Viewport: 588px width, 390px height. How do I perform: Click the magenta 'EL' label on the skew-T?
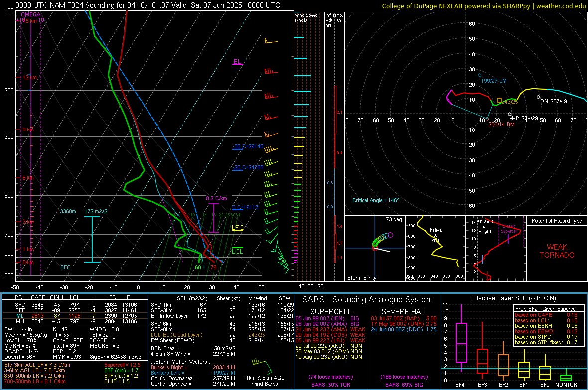click(237, 62)
